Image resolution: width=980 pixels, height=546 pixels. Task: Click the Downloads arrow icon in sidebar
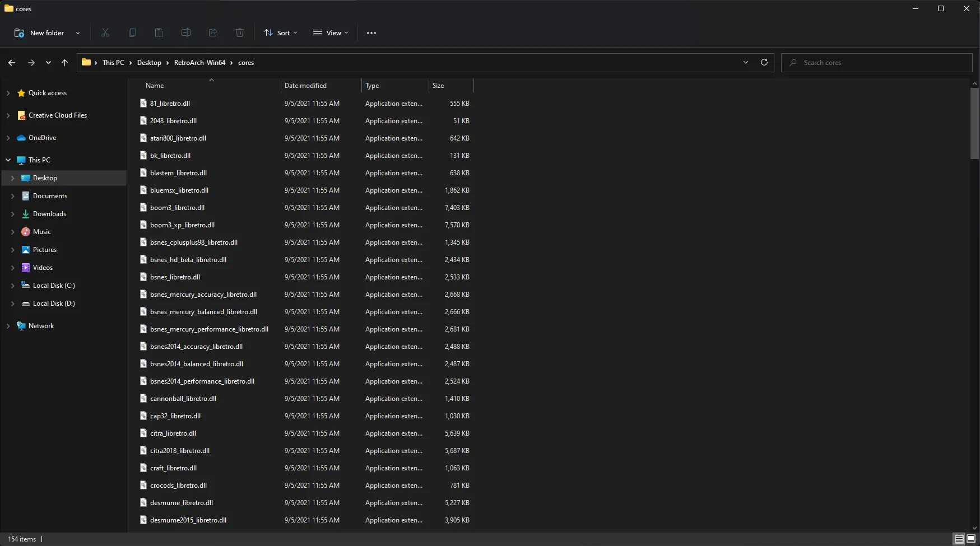26,214
